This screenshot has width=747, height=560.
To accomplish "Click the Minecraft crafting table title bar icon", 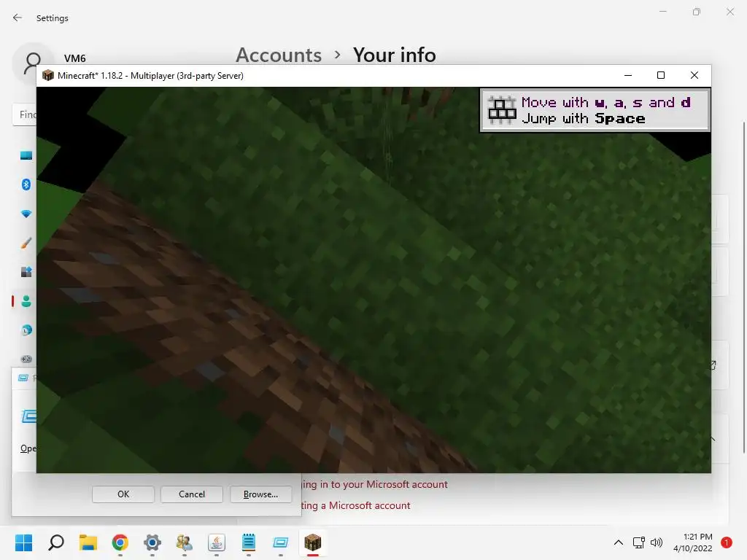I will pos(47,75).
